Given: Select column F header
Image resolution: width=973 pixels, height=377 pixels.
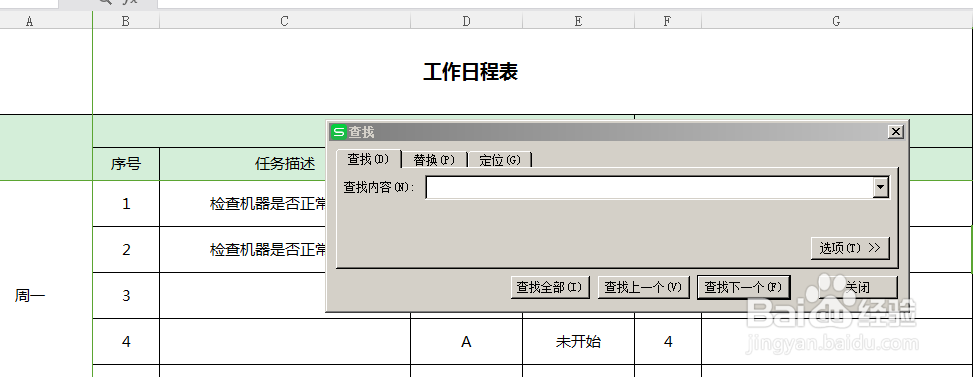Looking at the screenshot, I should (x=668, y=21).
